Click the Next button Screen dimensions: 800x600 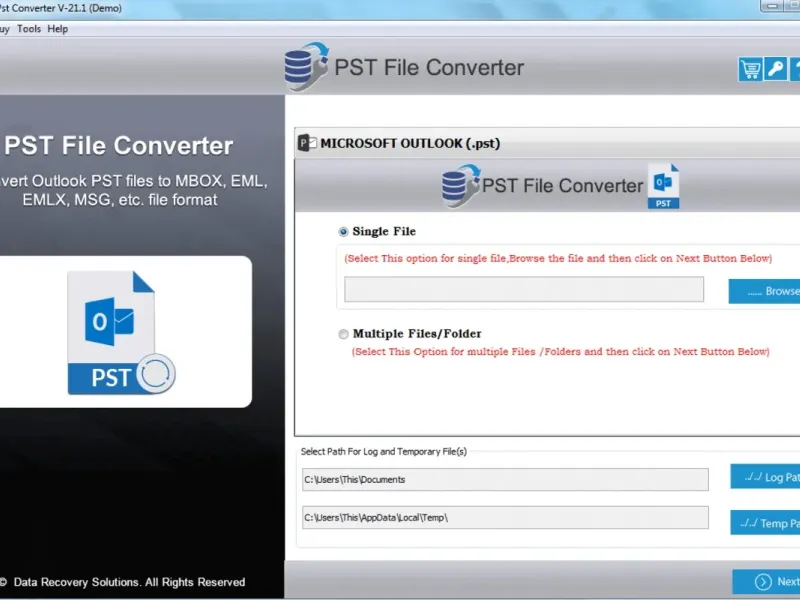[766, 582]
